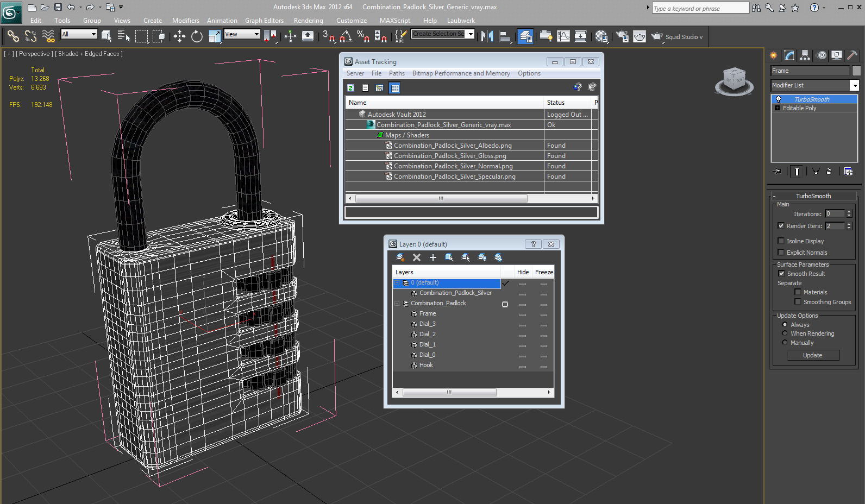Pick the Rectangular Selection Region tool
This screenshot has height=504, width=865.
141,36
